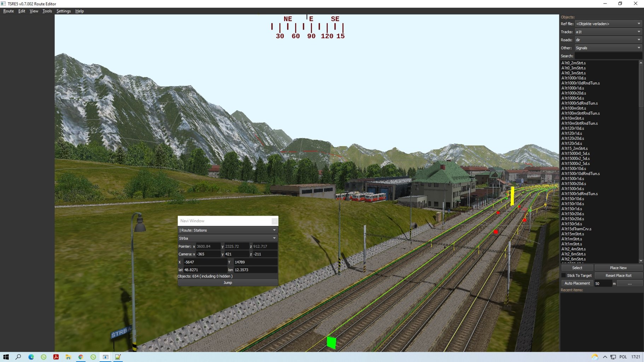The width and height of the screenshot is (644, 362).
Task: Click the Place New button
Action: coord(618,268)
